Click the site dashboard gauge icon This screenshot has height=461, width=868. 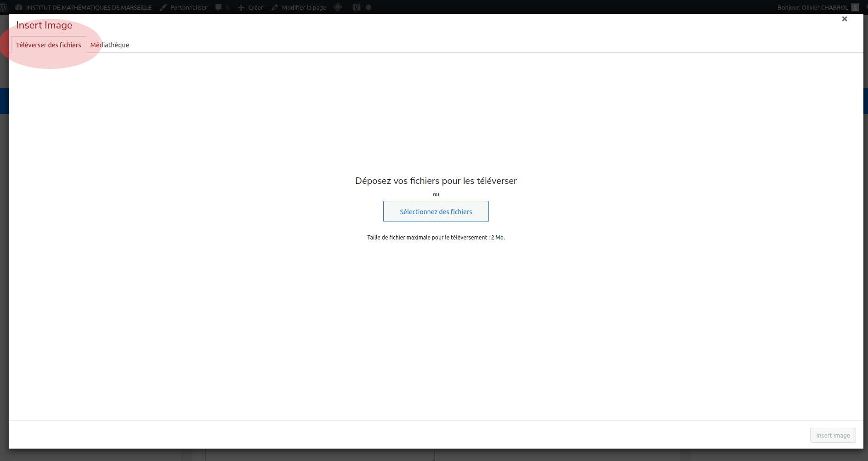point(19,7)
